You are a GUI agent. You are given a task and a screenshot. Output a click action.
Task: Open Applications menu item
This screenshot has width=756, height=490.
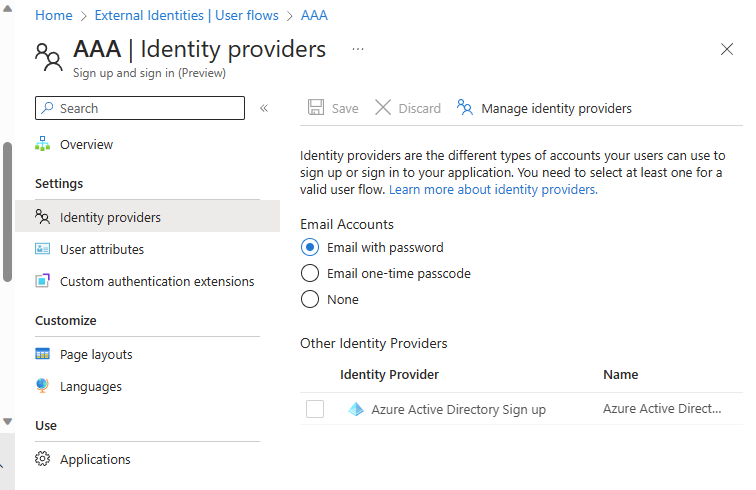click(95, 460)
